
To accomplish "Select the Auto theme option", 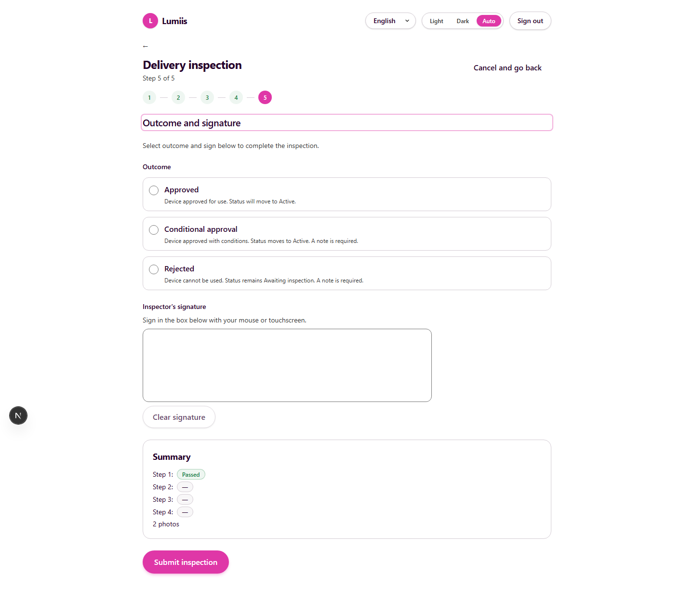I will [489, 21].
